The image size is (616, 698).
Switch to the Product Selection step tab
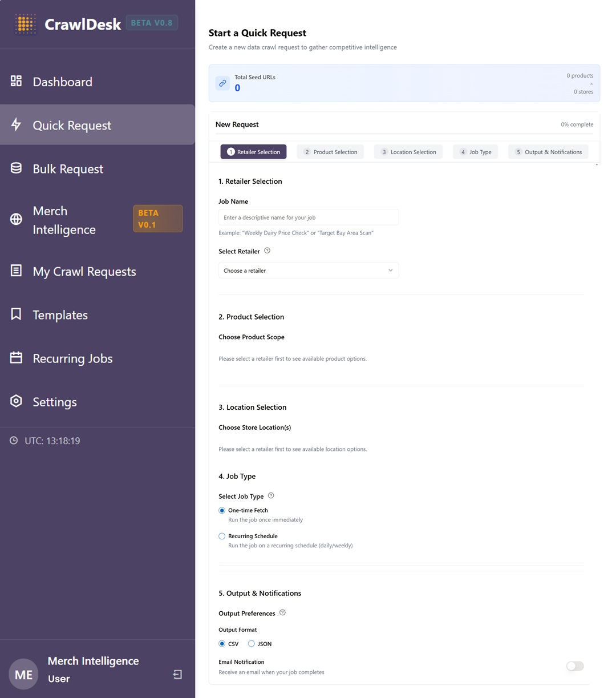point(330,152)
